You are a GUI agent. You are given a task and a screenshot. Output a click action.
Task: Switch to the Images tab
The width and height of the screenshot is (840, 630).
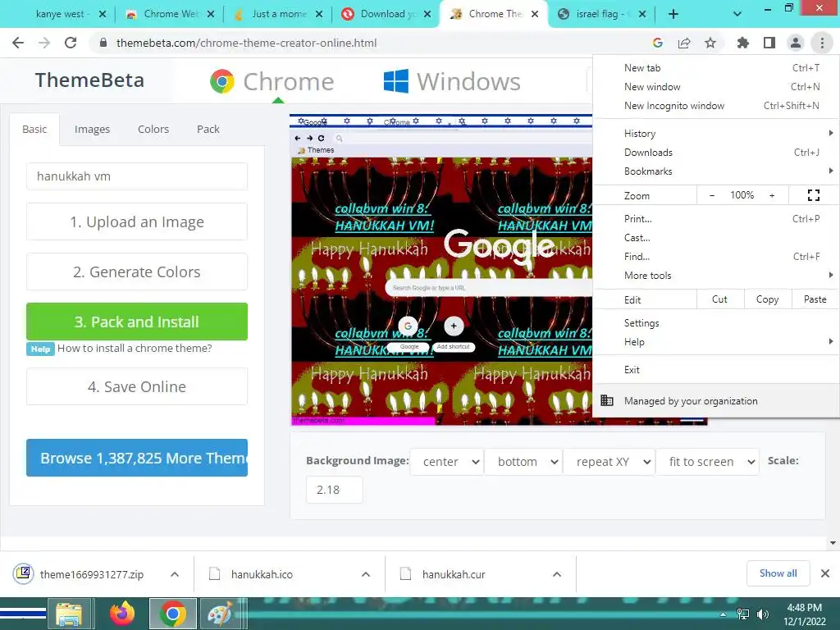(x=92, y=129)
